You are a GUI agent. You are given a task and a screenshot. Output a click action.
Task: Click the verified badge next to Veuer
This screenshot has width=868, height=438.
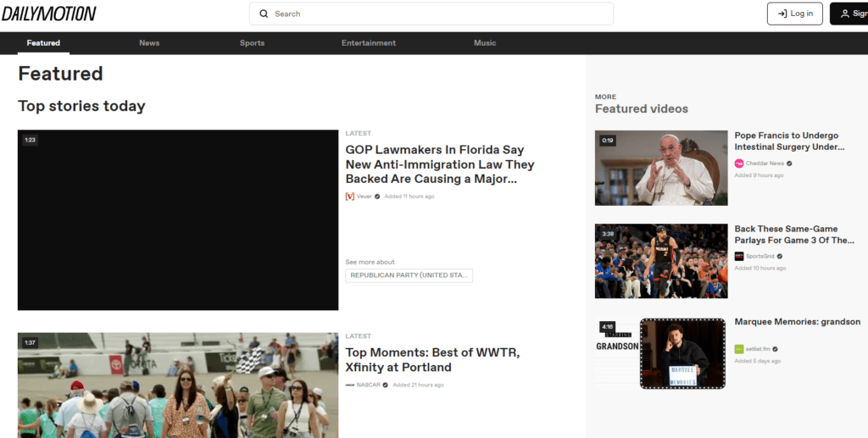[x=377, y=197]
